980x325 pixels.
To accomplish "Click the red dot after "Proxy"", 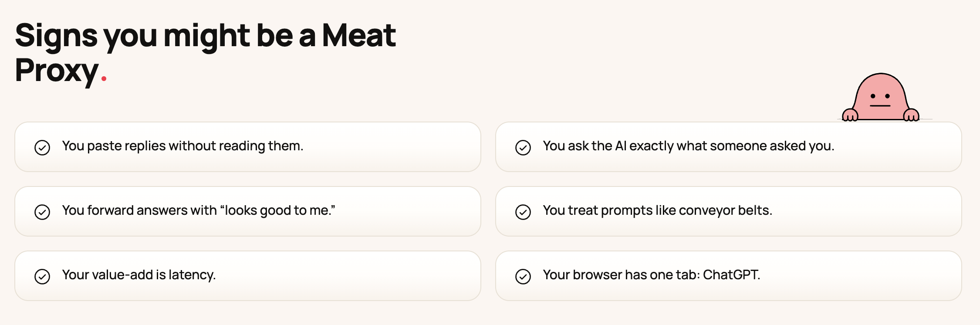I will coord(104,79).
